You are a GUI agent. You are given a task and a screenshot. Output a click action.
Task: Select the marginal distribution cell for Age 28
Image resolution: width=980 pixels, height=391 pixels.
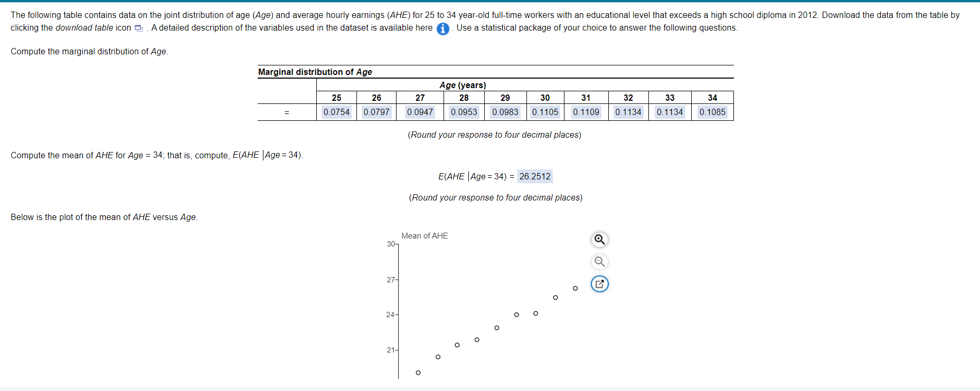click(463, 112)
